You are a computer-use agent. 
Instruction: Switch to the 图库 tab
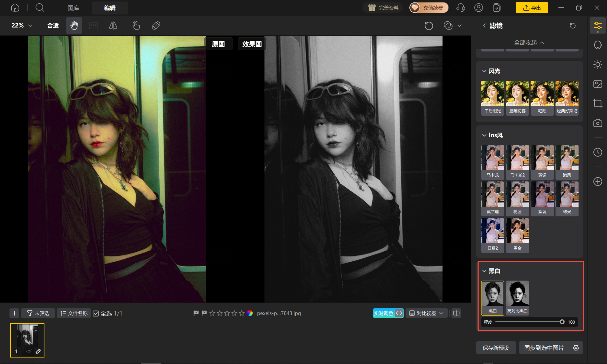(73, 8)
